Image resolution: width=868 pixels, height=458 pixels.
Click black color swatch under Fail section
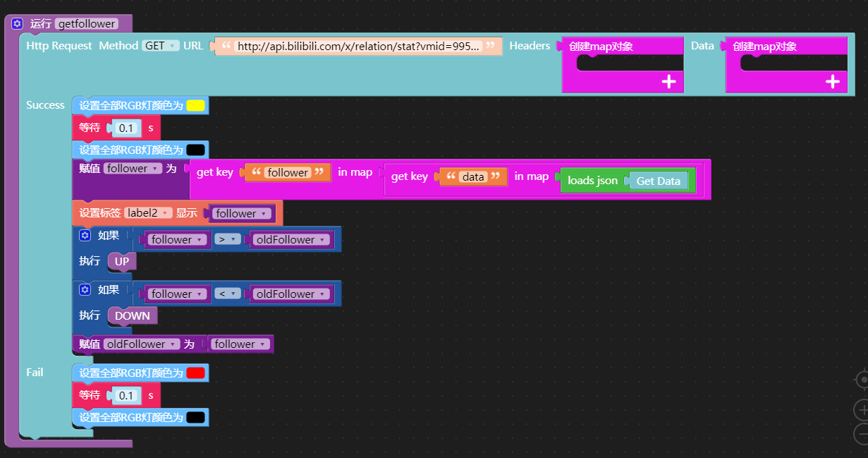(x=196, y=417)
